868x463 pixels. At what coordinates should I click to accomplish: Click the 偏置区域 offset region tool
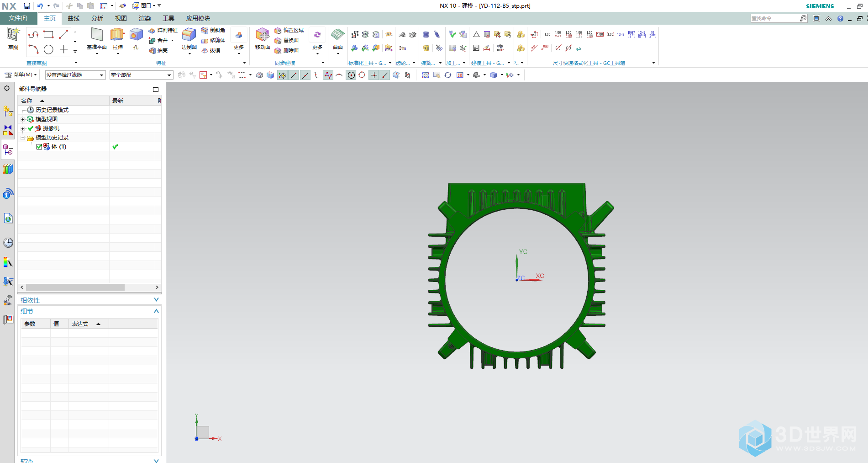point(289,30)
